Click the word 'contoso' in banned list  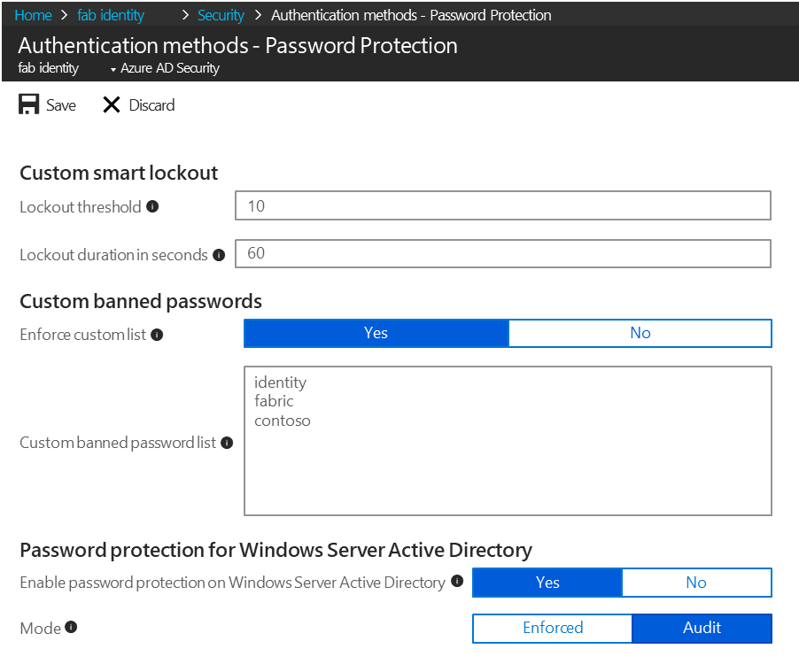(283, 421)
